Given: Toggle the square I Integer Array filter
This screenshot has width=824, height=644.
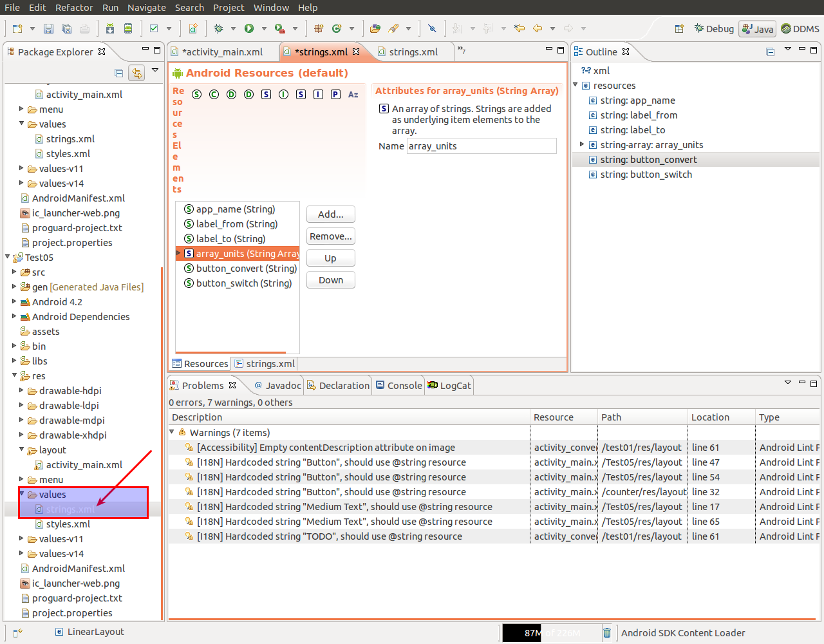Looking at the screenshot, I should click(x=319, y=95).
